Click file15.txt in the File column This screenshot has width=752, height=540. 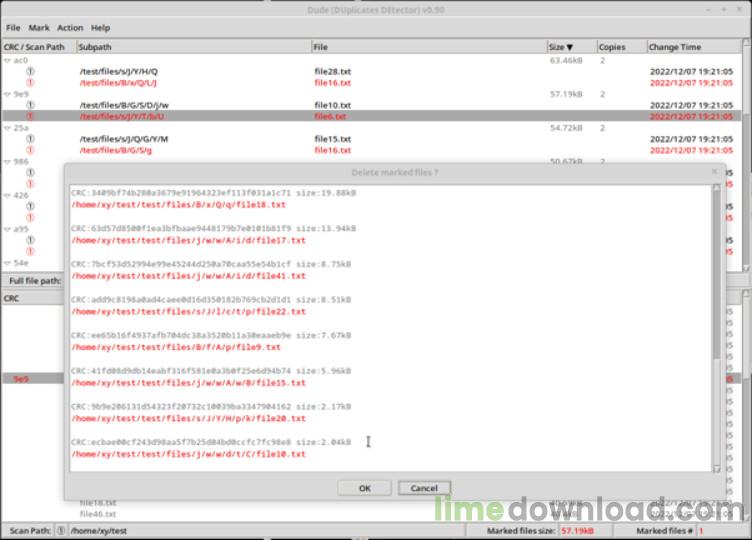pos(333,139)
